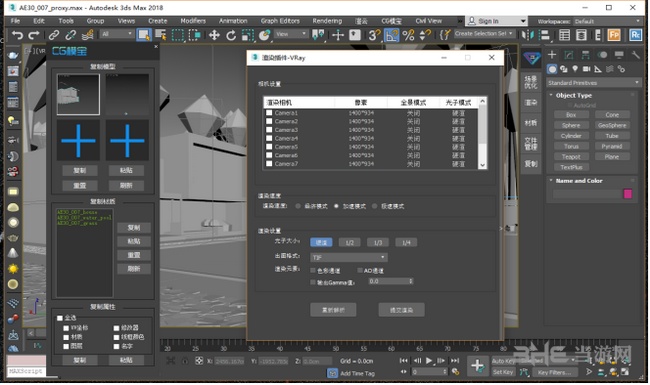The height and width of the screenshot is (385, 650).
Task: Select the Unlink Selection tool
Action: point(70,35)
